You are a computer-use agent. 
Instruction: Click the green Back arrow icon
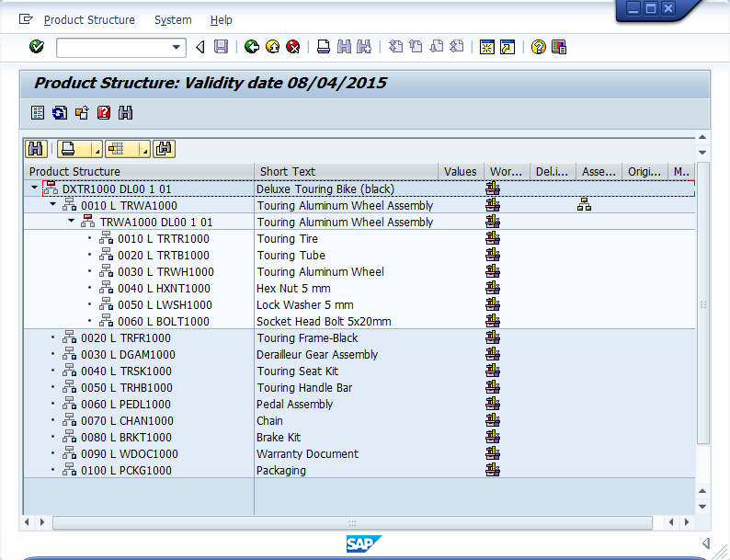click(252, 47)
